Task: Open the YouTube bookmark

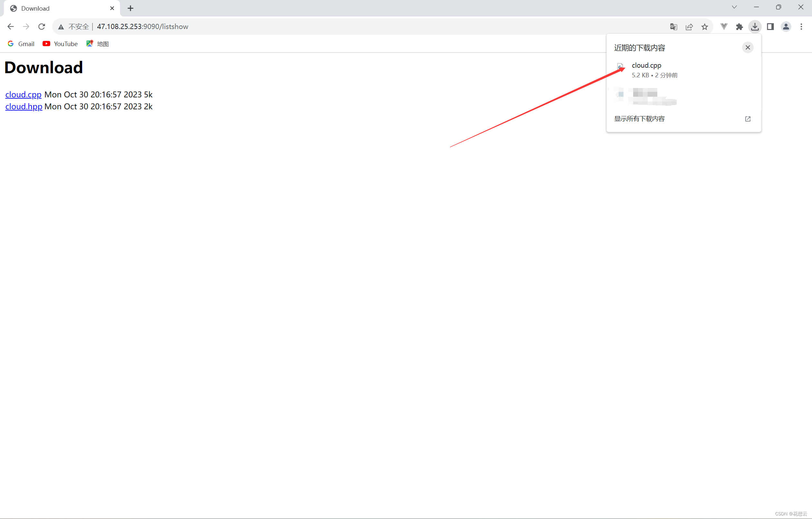Action: coord(60,44)
